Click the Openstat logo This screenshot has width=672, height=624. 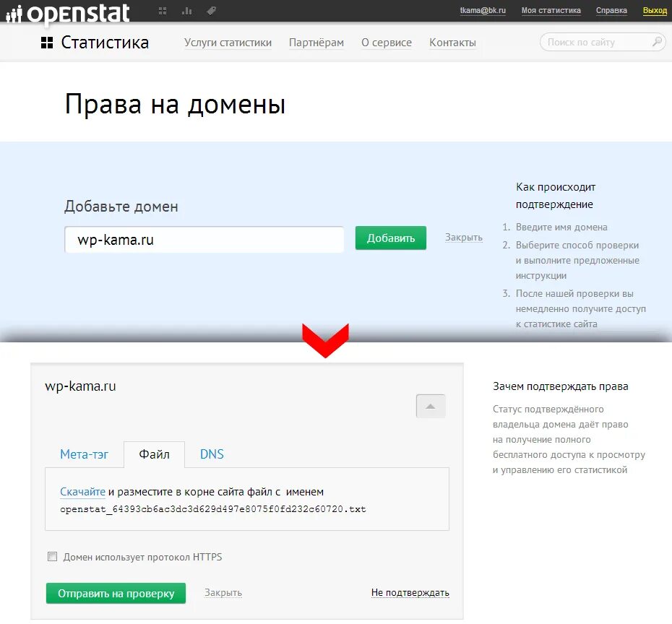click(68, 14)
